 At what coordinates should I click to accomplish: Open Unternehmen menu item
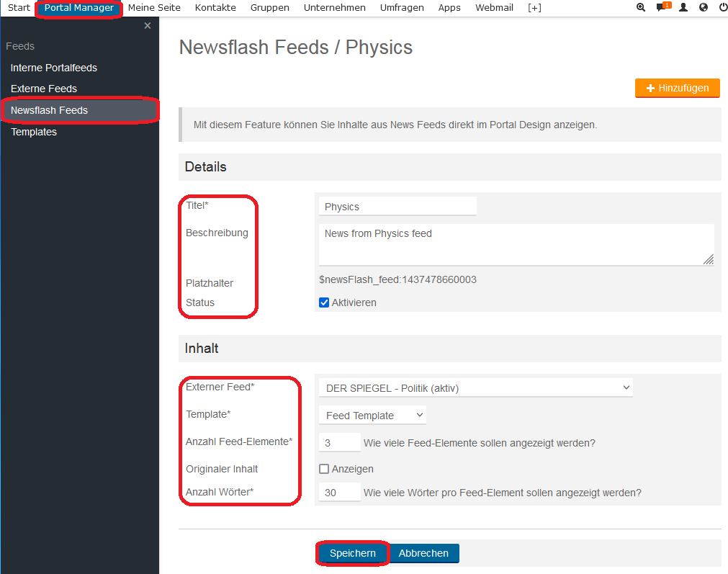[334, 8]
